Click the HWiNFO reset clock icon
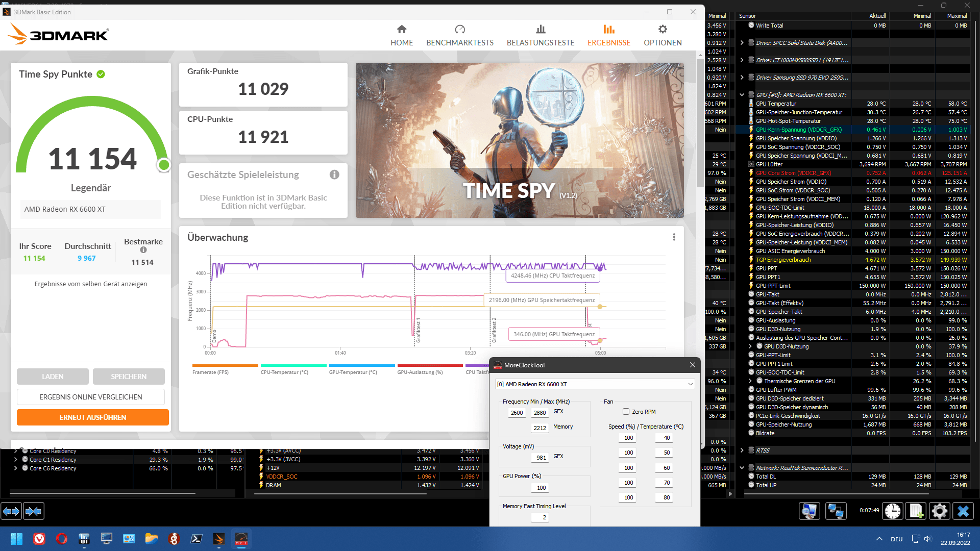 coord(892,511)
